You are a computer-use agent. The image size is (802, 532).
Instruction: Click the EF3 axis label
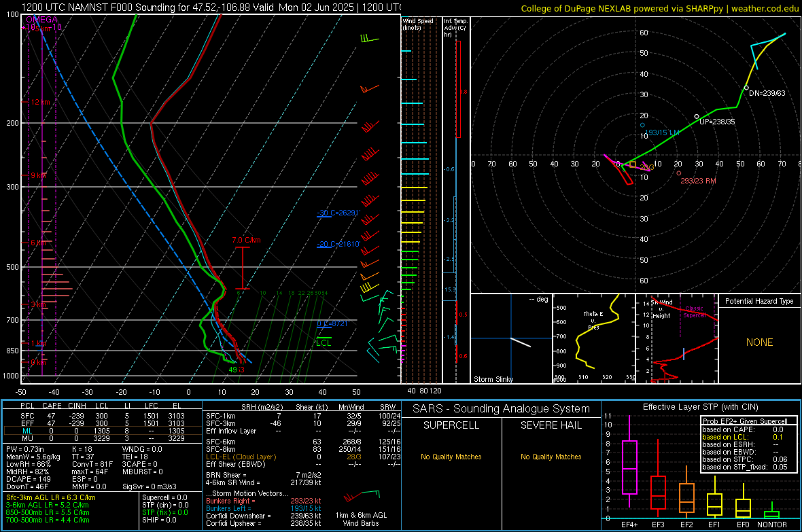(658, 525)
